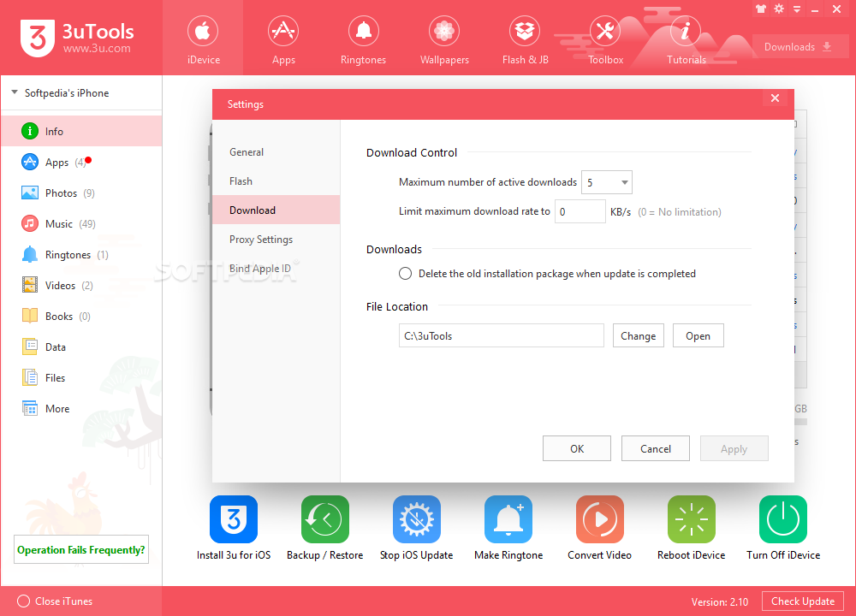Select Files in the sidebar
856x616 pixels.
point(81,378)
